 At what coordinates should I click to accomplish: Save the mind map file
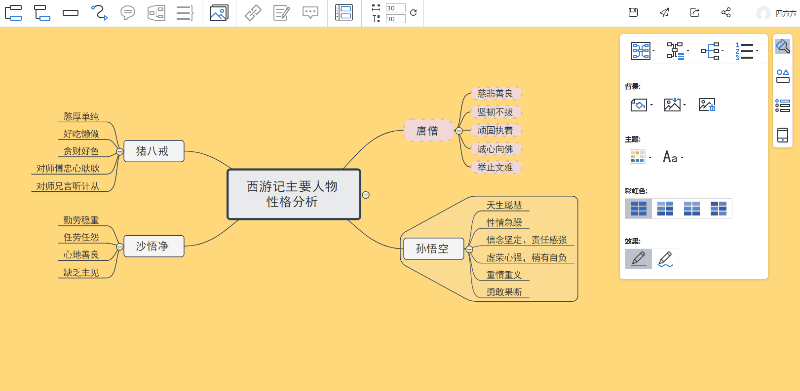point(633,13)
